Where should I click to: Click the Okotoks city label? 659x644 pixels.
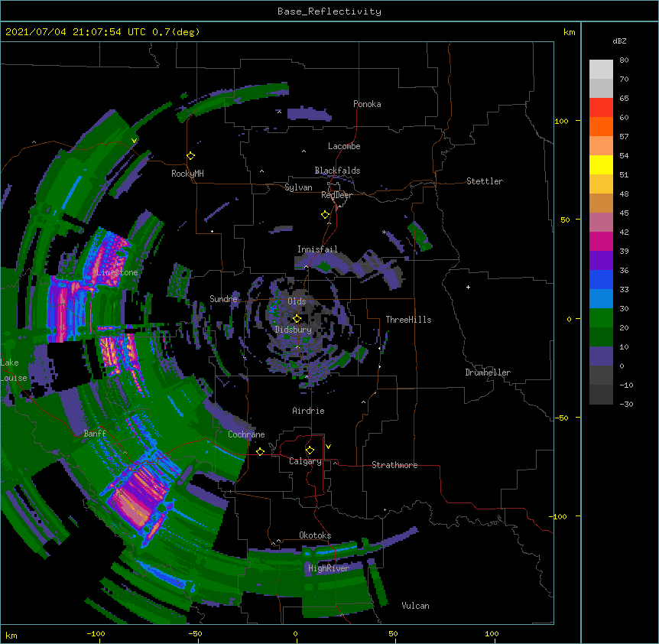[x=315, y=535]
